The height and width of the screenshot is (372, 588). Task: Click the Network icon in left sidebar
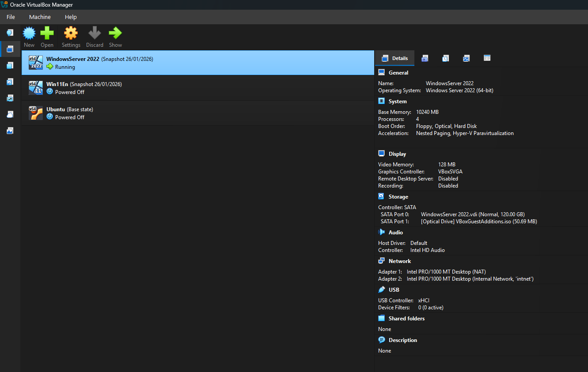click(10, 98)
